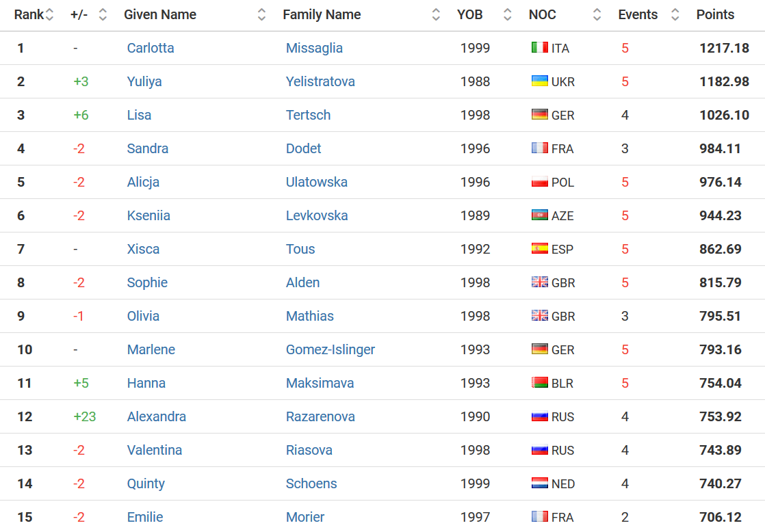Sort table by Rank column arrows
This screenshot has width=765, height=532.
point(49,14)
